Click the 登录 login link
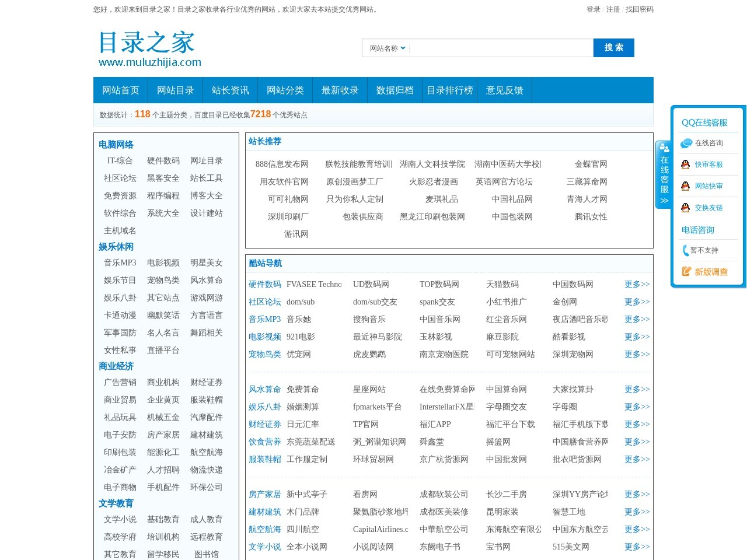Image resolution: width=747 pixels, height=560 pixels. 594,10
